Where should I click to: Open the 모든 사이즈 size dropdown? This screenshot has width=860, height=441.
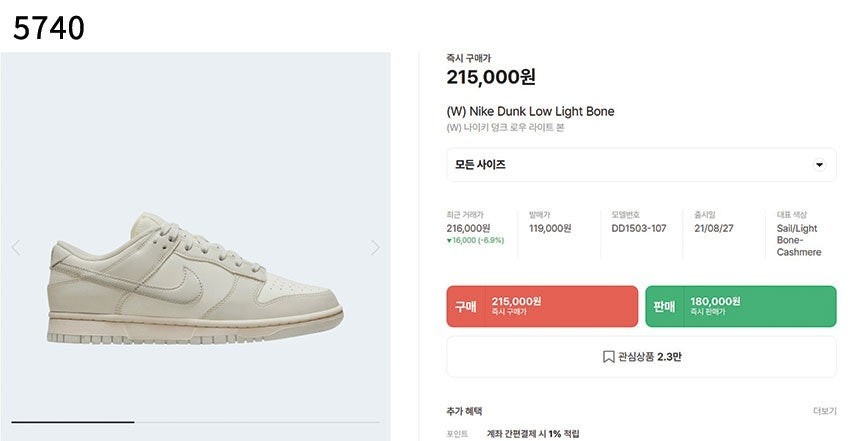[x=641, y=165]
